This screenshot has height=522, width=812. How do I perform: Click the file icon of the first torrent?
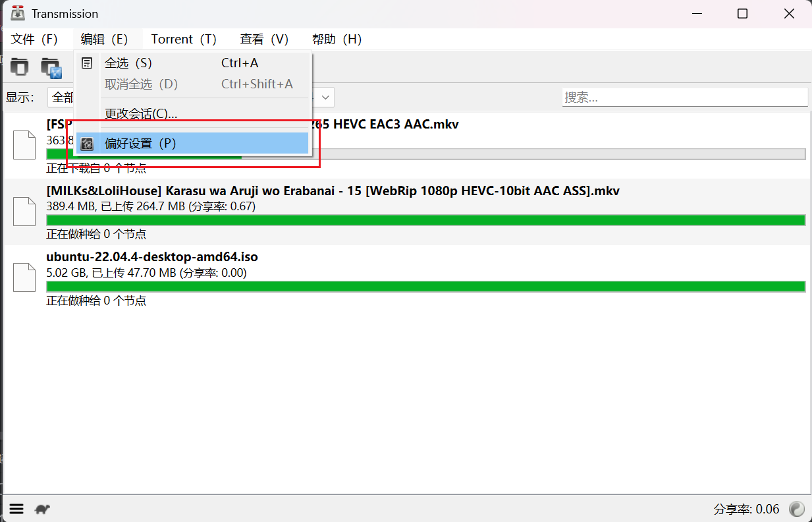[24, 146]
